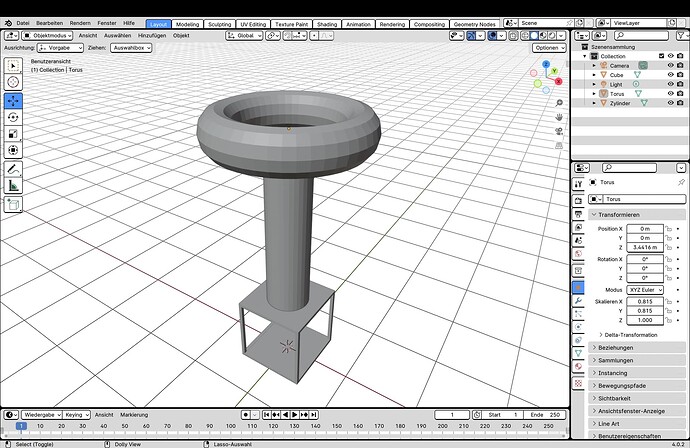Open the Vorgabe orientation dropdown
The height and width of the screenshot is (448, 690).
61,48
